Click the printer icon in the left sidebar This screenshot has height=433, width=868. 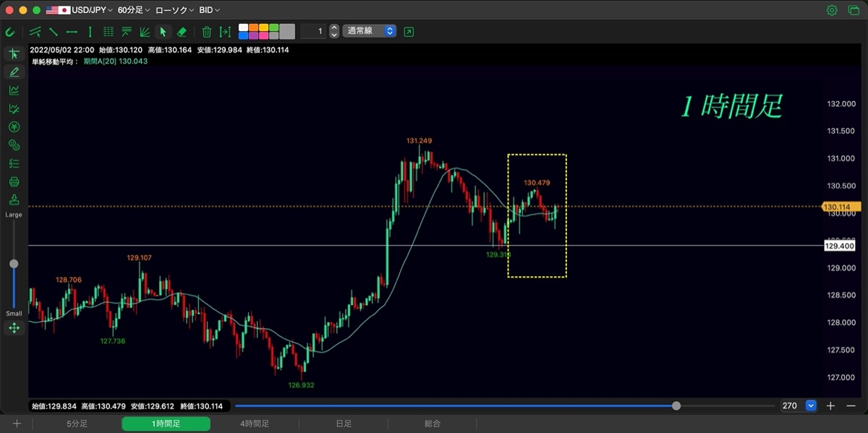[x=14, y=181]
